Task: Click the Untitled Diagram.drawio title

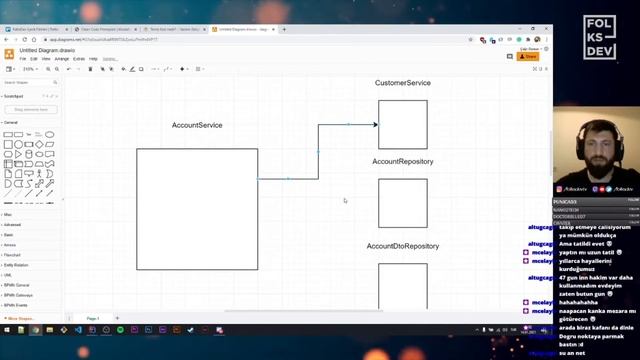Action: 47,51
